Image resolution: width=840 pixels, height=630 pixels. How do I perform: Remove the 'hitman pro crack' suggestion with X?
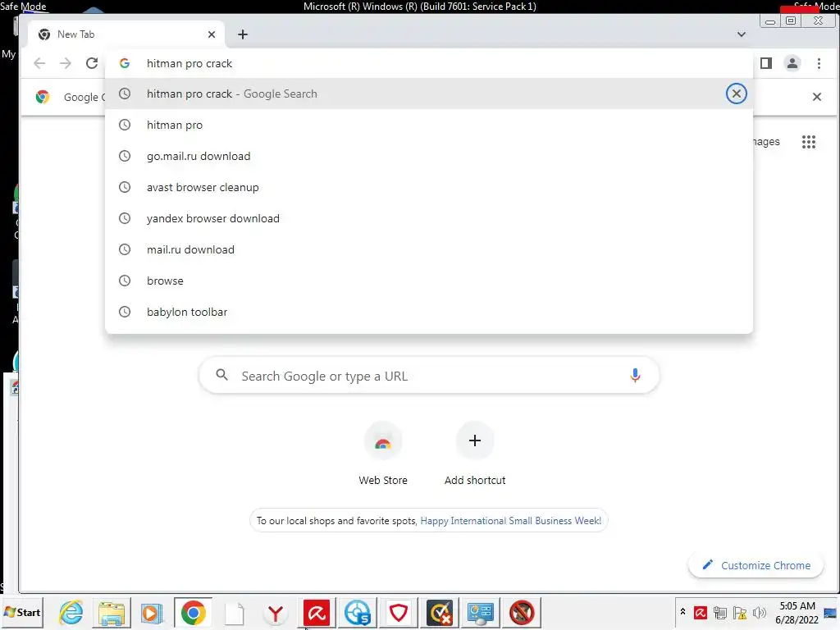coord(736,94)
